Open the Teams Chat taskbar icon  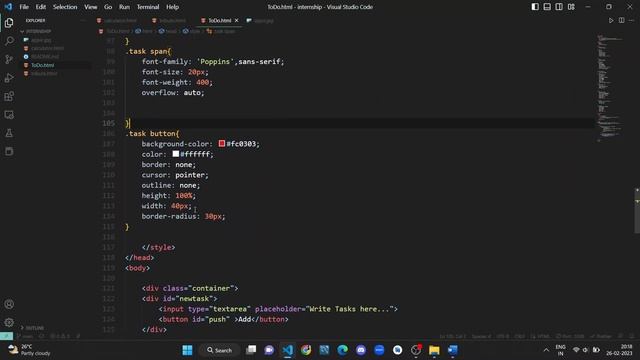tap(269, 350)
